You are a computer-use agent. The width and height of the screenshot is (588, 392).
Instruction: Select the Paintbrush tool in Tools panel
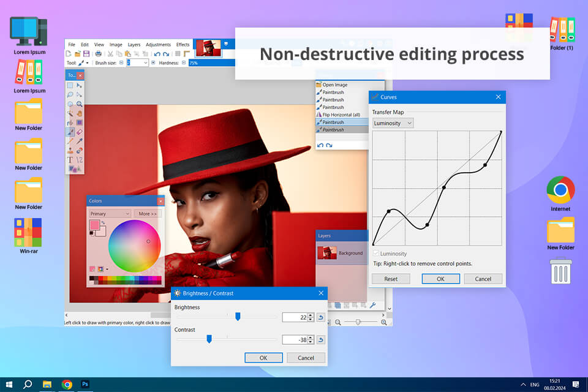[x=70, y=132]
